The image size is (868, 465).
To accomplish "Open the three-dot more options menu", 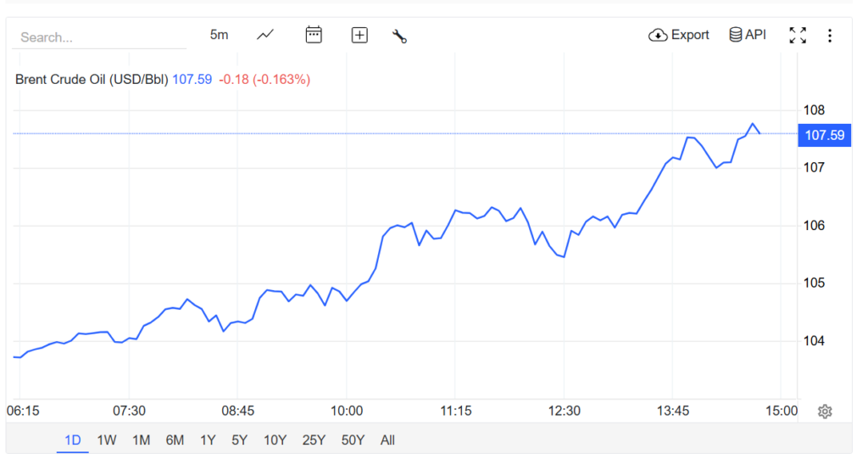I will click(830, 36).
